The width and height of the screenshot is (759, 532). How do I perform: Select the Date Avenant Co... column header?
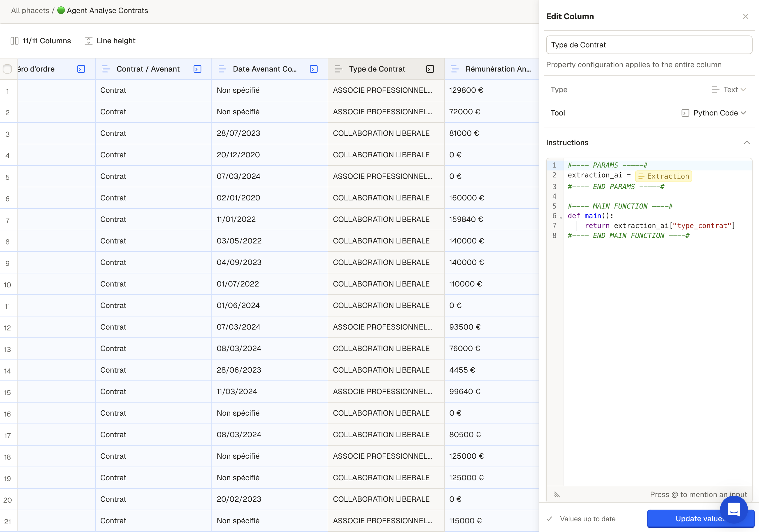[270, 69]
